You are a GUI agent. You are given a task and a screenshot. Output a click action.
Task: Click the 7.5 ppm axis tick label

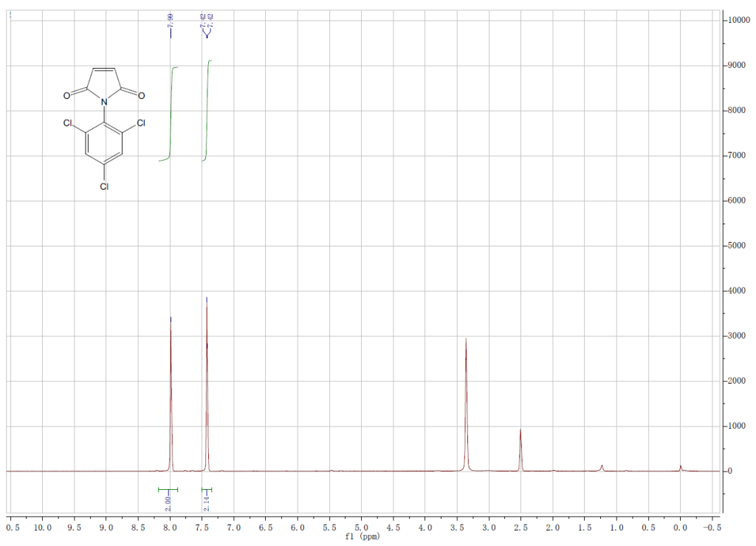click(202, 528)
